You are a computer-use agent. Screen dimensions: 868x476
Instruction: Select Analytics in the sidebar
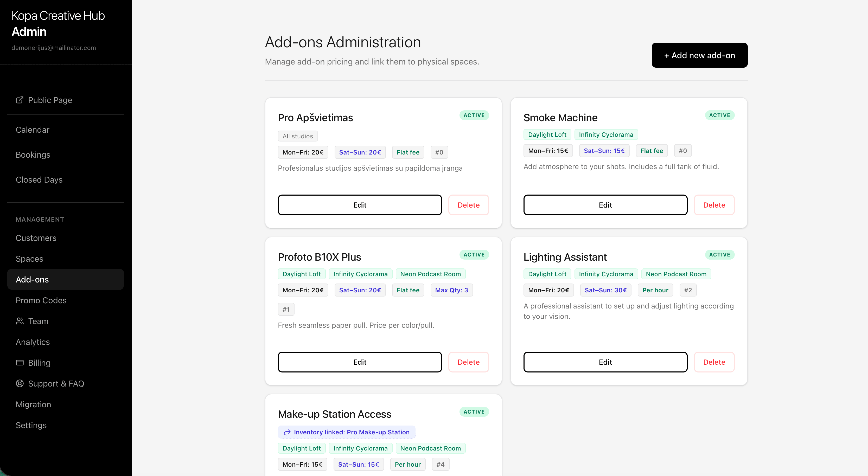pyautogui.click(x=33, y=342)
